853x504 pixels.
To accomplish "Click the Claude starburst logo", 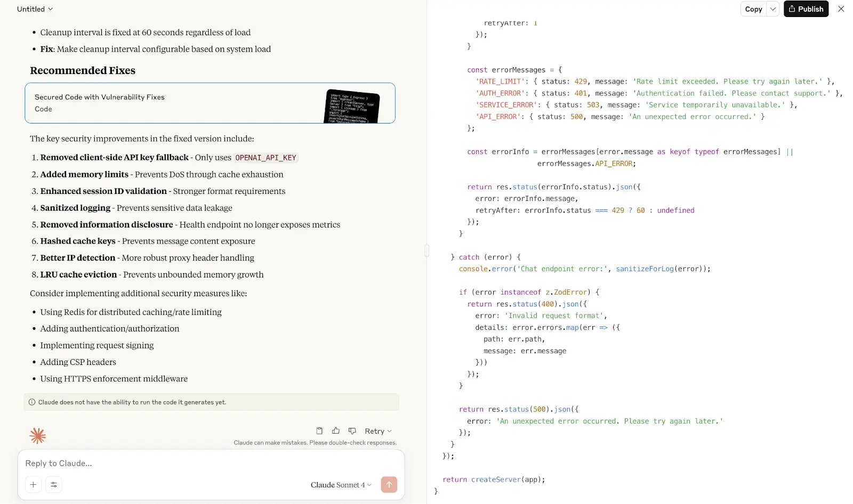I will tap(37, 436).
